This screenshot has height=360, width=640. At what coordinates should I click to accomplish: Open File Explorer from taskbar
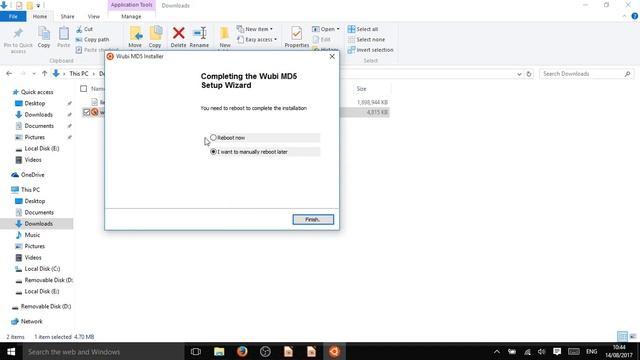coord(219,351)
